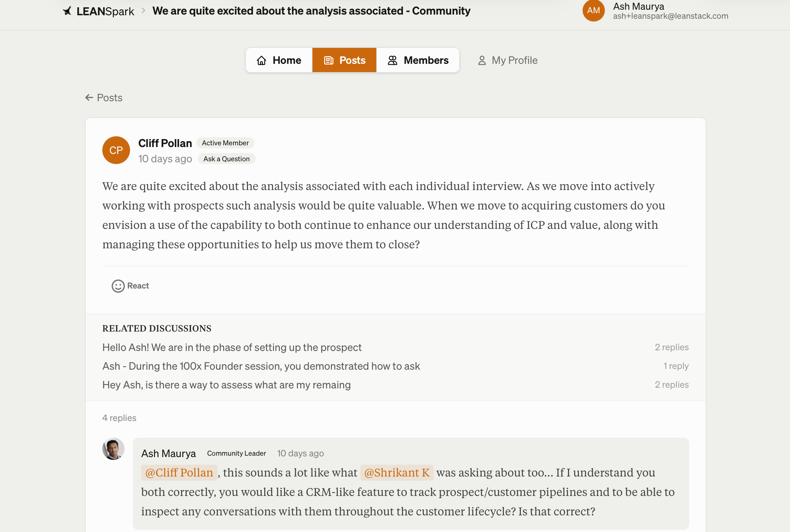The width and height of the screenshot is (790, 532).
Task: Click the @Cliff Pollan mention
Action: tap(179, 473)
